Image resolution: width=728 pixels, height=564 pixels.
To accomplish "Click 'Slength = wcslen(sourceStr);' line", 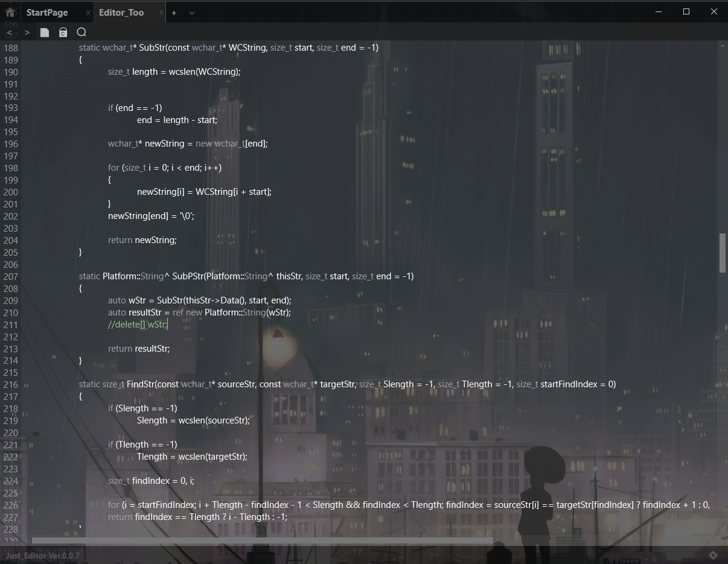I will [193, 420].
